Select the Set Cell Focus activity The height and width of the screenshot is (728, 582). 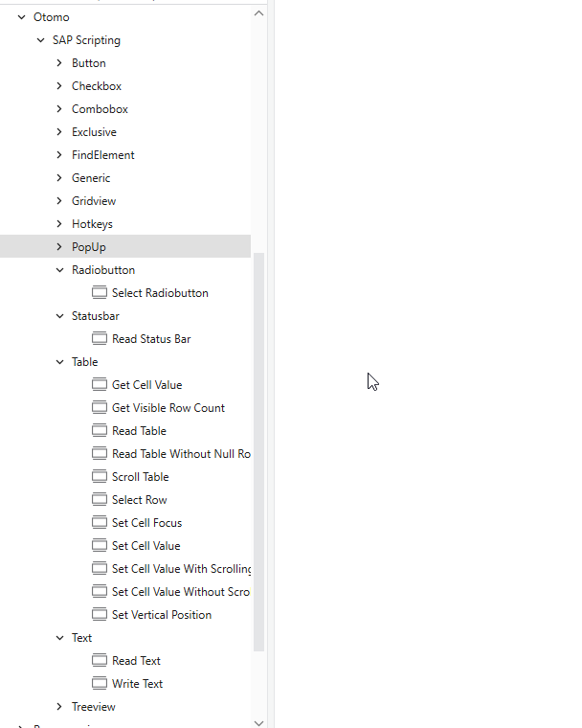[x=147, y=523]
